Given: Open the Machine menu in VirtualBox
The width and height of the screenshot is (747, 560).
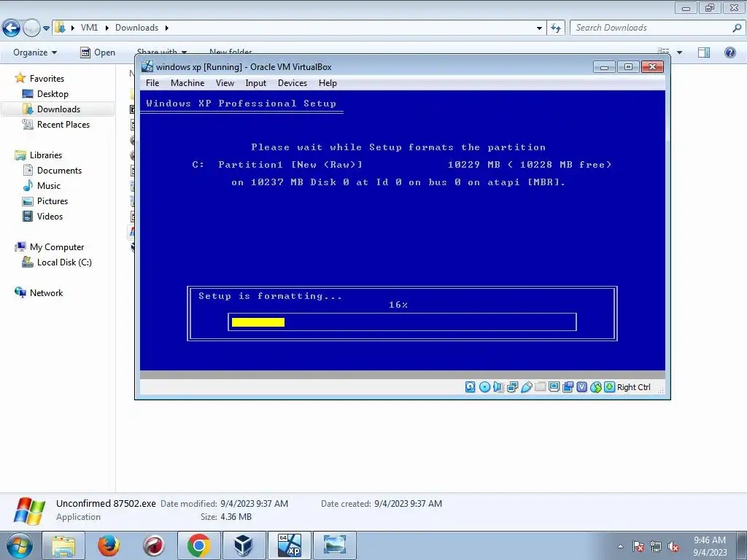Looking at the screenshot, I should coord(187,83).
